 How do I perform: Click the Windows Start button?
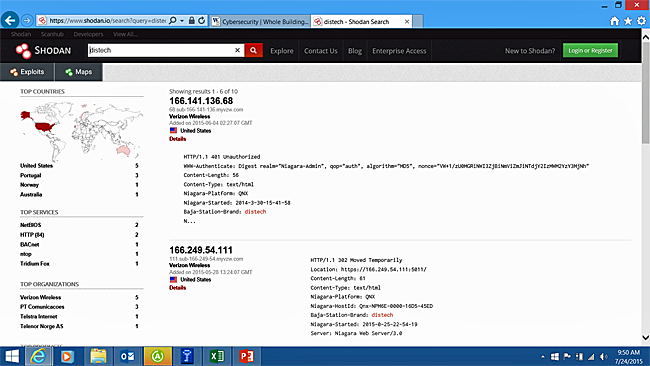click(x=12, y=356)
